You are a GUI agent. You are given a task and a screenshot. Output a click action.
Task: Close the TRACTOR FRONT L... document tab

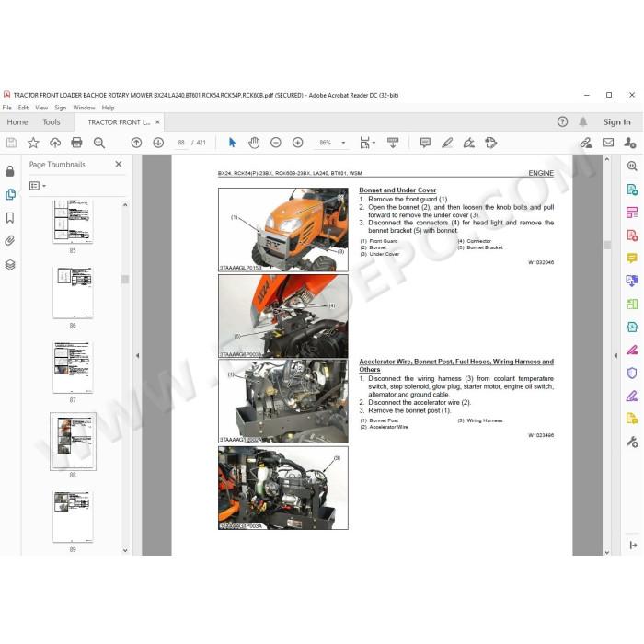[x=157, y=122]
